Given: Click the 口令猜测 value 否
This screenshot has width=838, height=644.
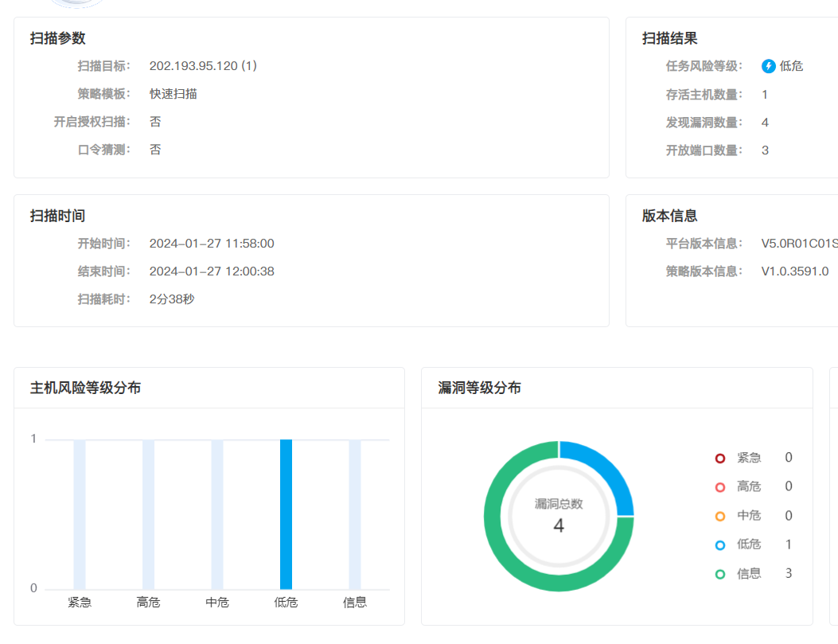Looking at the screenshot, I should (155, 149).
